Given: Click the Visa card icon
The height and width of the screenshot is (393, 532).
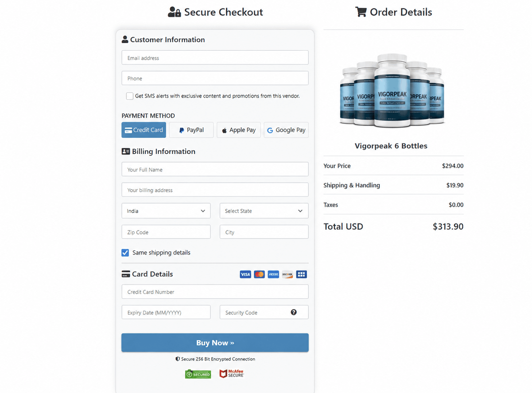Looking at the screenshot, I should (x=245, y=275).
